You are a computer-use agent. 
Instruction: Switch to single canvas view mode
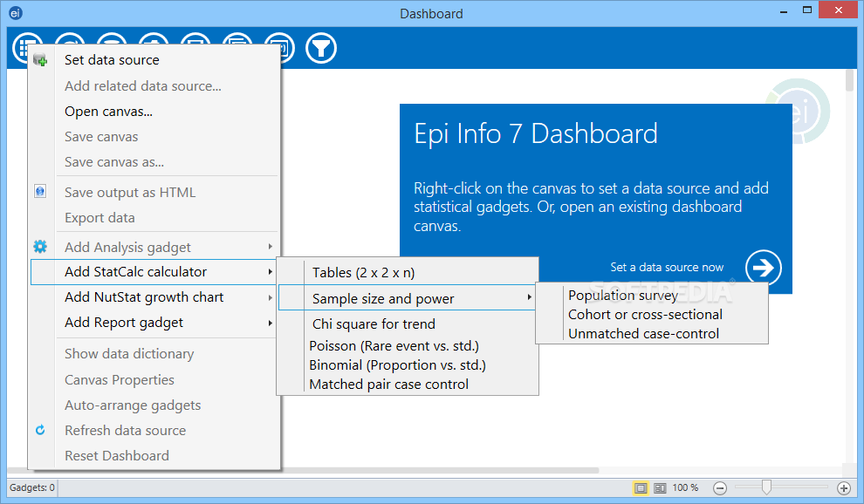click(x=641, y=488)
